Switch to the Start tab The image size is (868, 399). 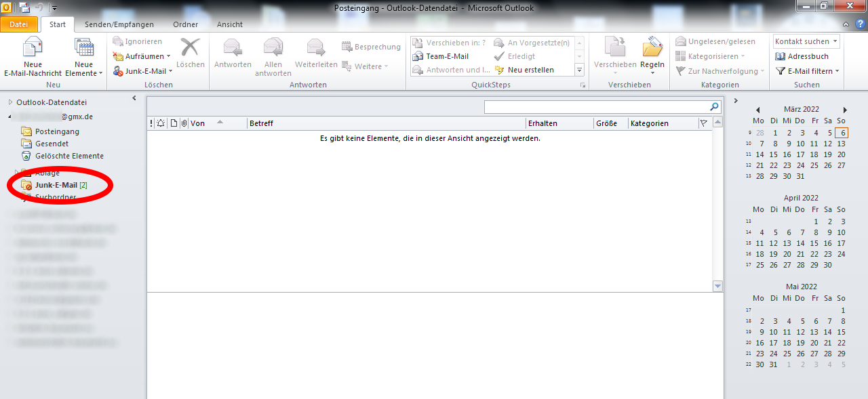coord(58,24)
